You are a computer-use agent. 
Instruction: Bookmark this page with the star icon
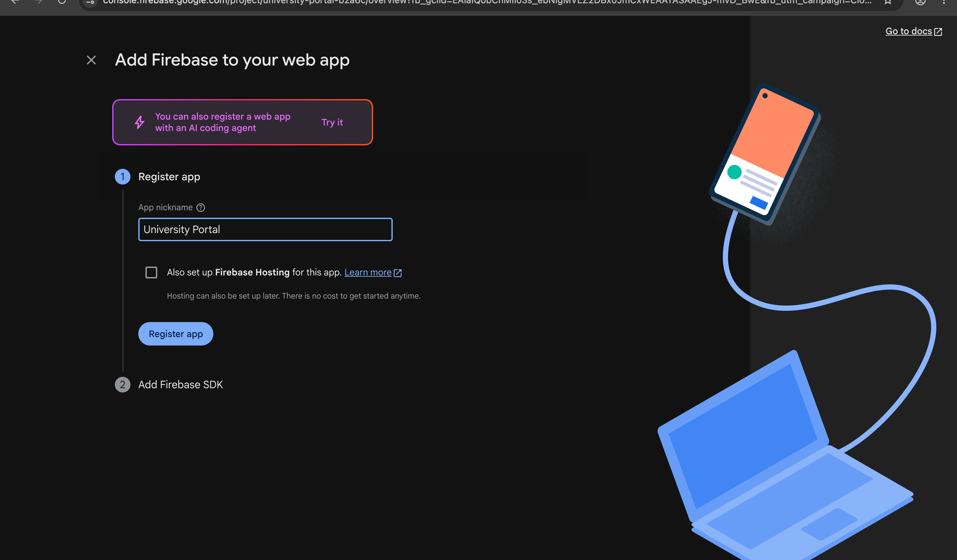pos(888,2)
